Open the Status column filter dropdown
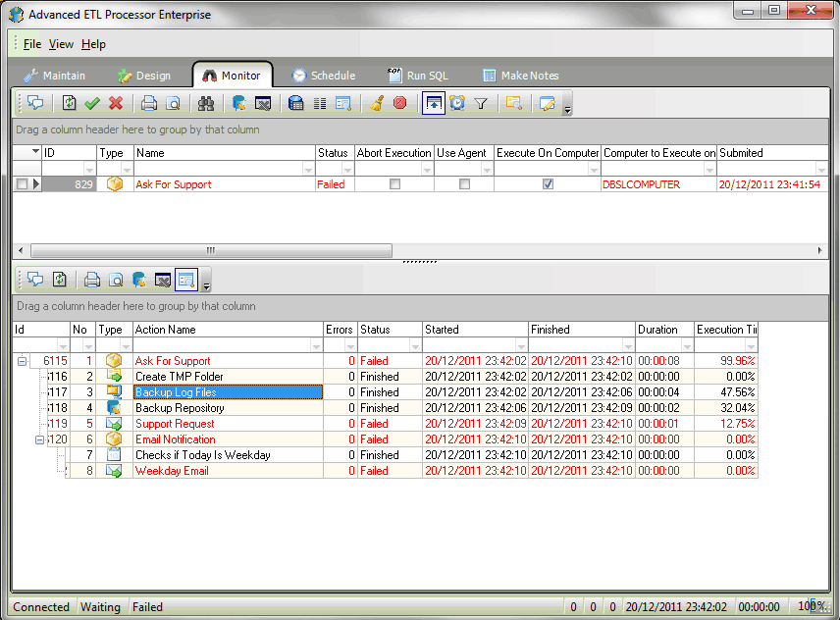840x620 pixels. click(x=345, y=169)
